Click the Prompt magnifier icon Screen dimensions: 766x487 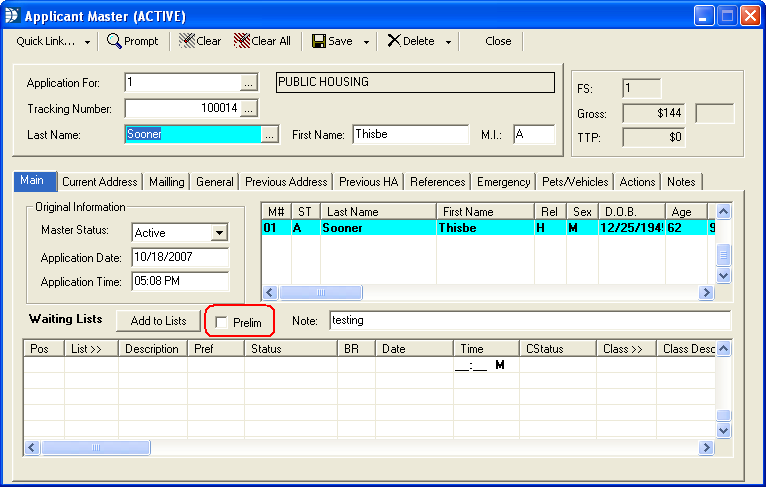[115, 41]
